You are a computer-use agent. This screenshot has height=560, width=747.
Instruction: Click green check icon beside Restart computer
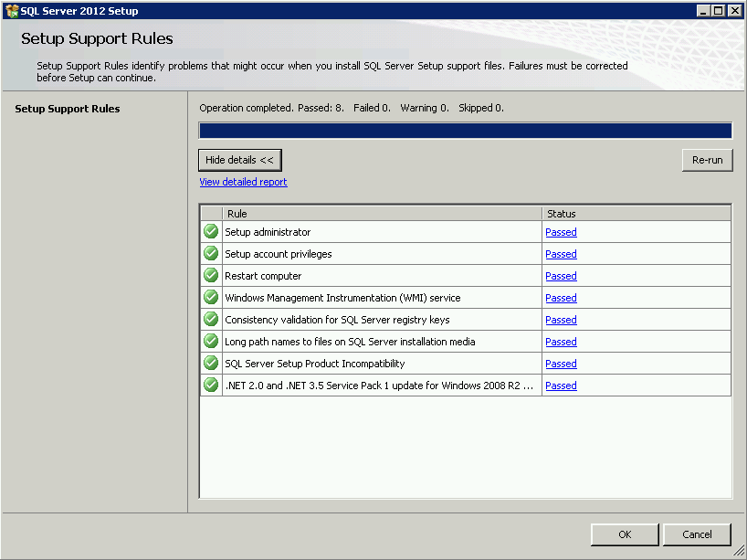(x=211, y=276)
